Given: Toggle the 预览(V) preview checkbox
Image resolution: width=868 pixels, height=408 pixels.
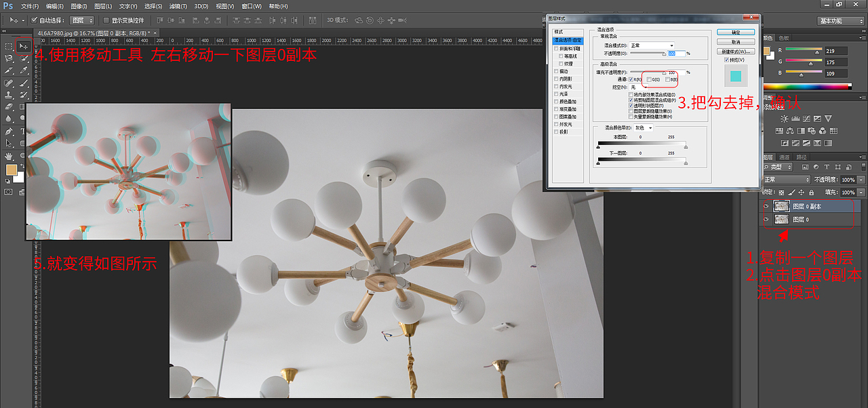Looking at the screenshot, I should [x=726, y=60].
